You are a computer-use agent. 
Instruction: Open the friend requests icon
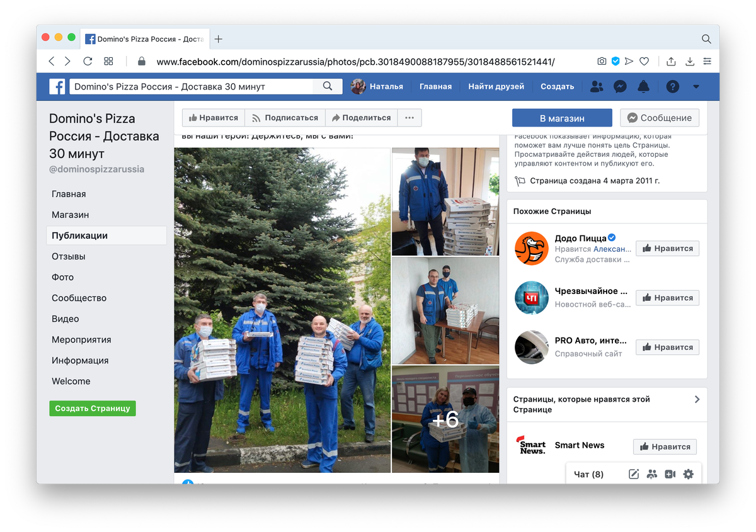597,86
